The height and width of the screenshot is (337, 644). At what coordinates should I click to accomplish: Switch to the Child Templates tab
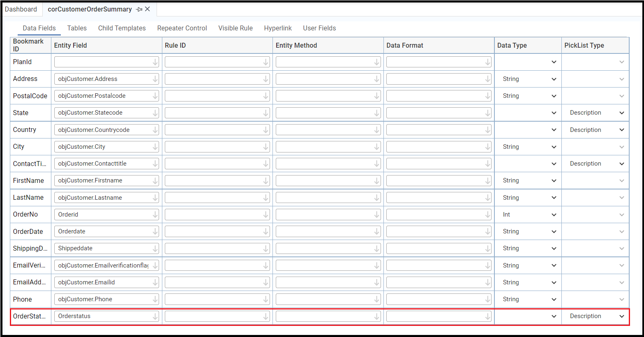click(x=122, y=28)
